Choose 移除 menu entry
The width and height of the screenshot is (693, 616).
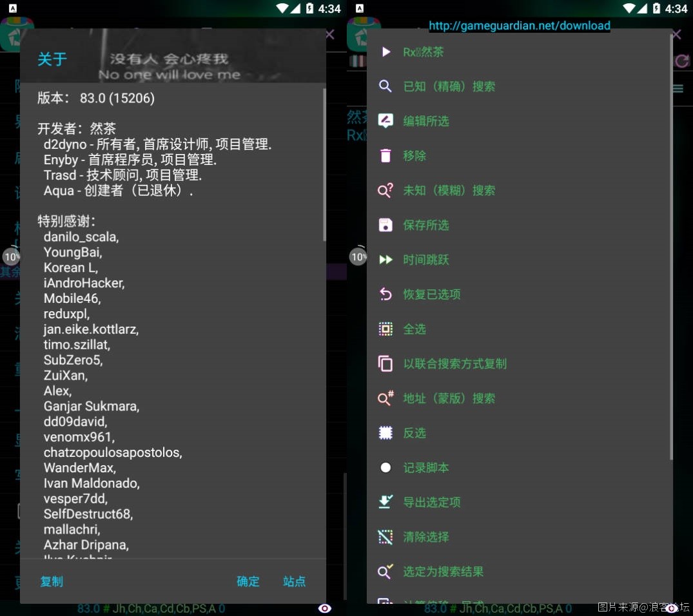tap(415, 155)
